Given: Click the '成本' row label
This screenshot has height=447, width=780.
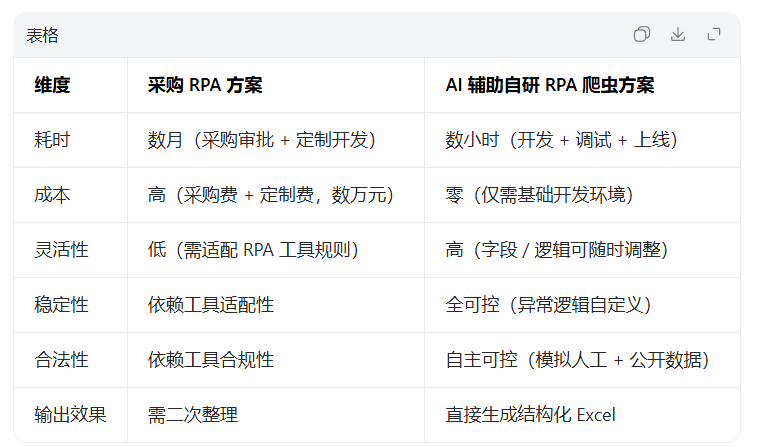Looking at the screenshot, I should pos(52,195).
